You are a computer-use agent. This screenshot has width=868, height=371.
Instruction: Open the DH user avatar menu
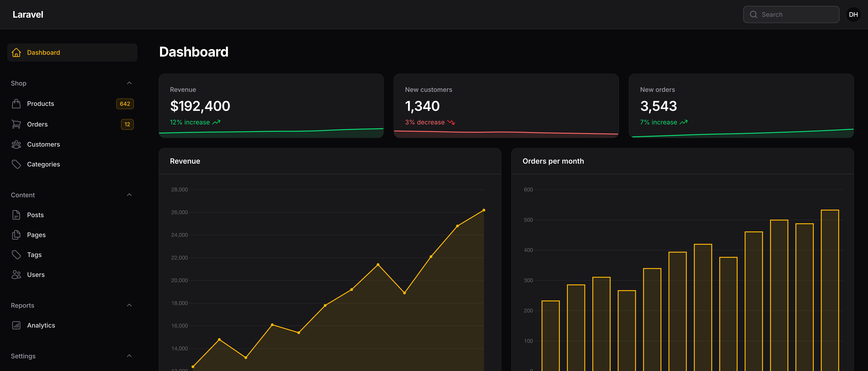[x=854, y=14]
